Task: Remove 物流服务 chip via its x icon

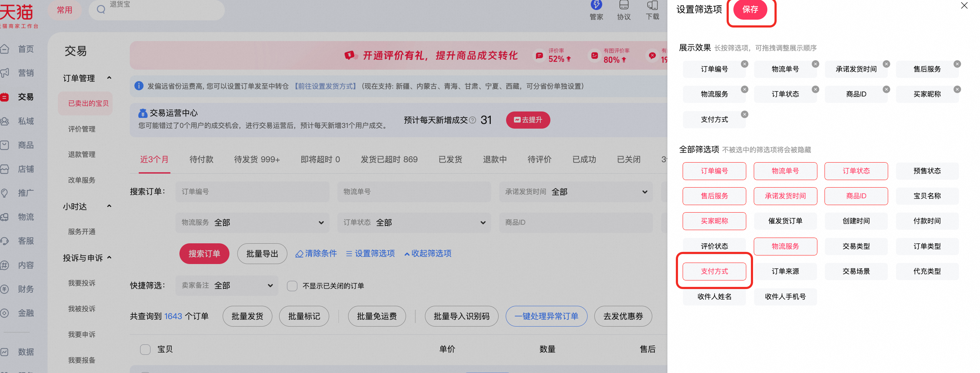Action: coord(744,89)
